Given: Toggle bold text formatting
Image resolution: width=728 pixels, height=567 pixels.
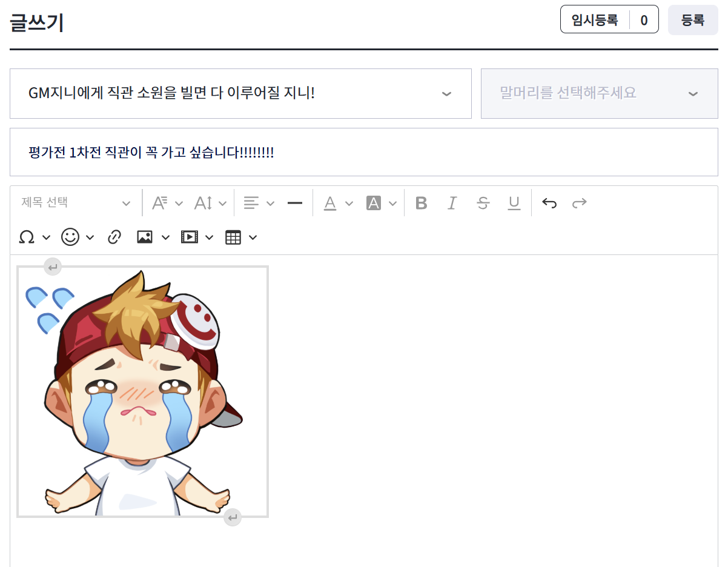Looking at the screenshot, I should coord(422,203).
